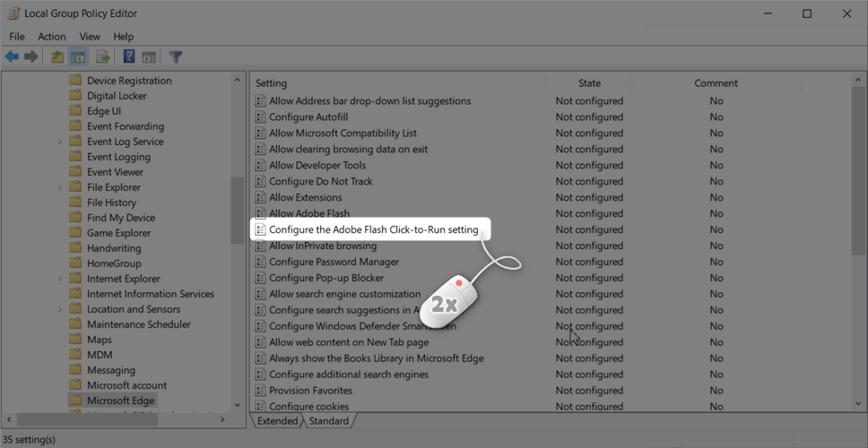This screenshot has width=868, height=448.
Task: Select Allow clearing browsing data on exit
Action: pyautogui.click(x=348, y=150)
